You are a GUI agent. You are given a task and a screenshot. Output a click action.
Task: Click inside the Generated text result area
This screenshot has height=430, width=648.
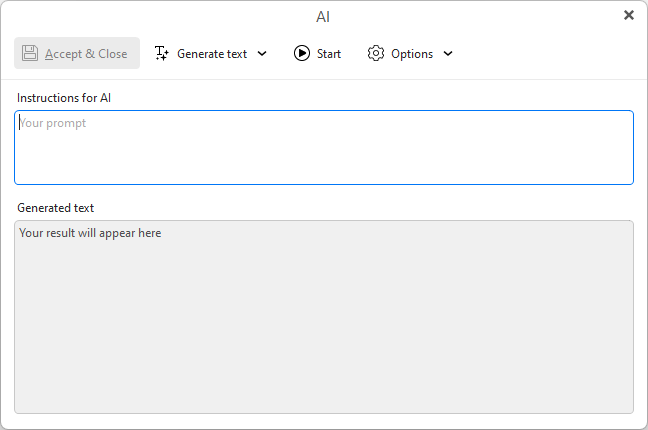coord(324,317)
